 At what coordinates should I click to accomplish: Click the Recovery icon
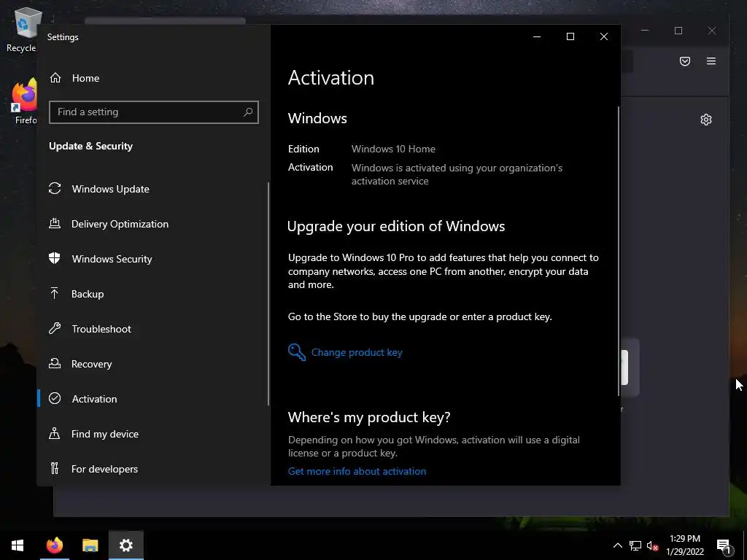tap(55, 363)
